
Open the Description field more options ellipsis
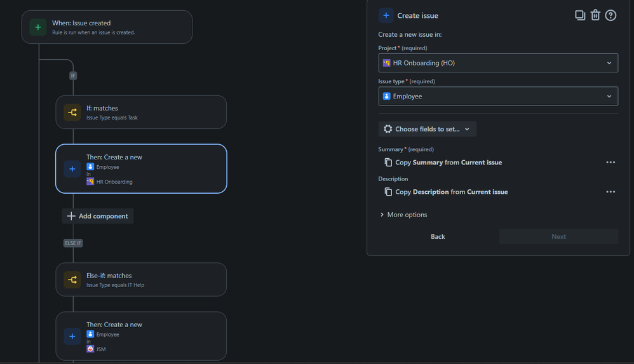click(x=610, y=192)
